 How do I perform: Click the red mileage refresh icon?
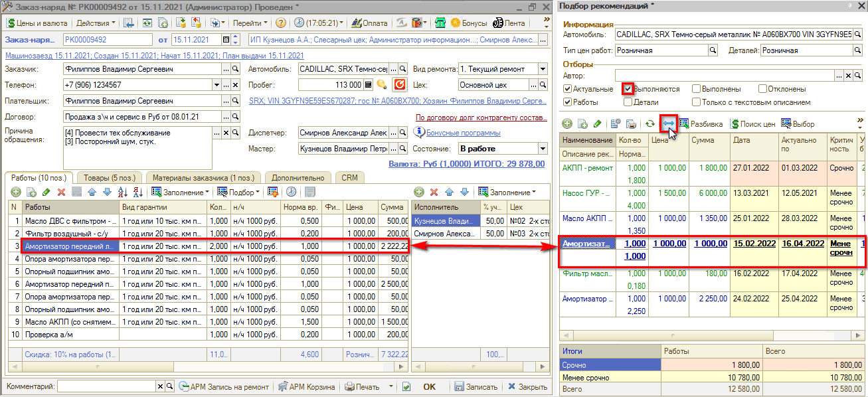(x=400, y=85)
